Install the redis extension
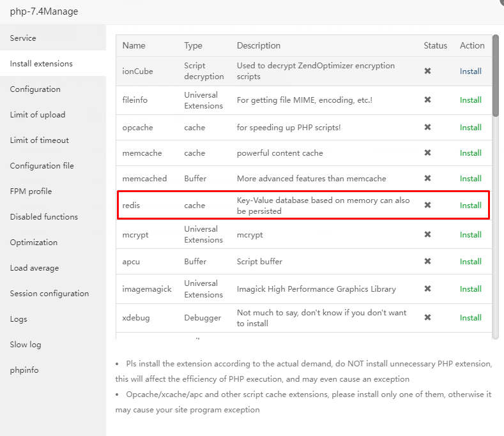The image size is (504, 436). pos(471,205)
